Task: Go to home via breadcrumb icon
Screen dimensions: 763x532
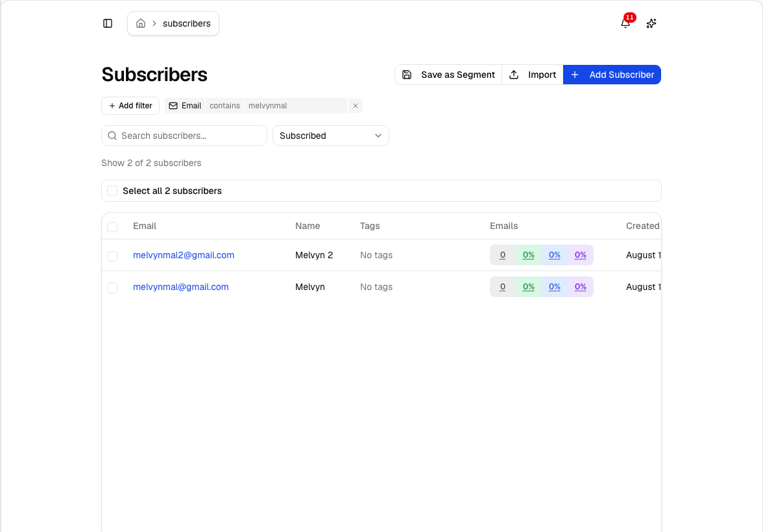Action: pyautogui.click(x=141, y=23)
